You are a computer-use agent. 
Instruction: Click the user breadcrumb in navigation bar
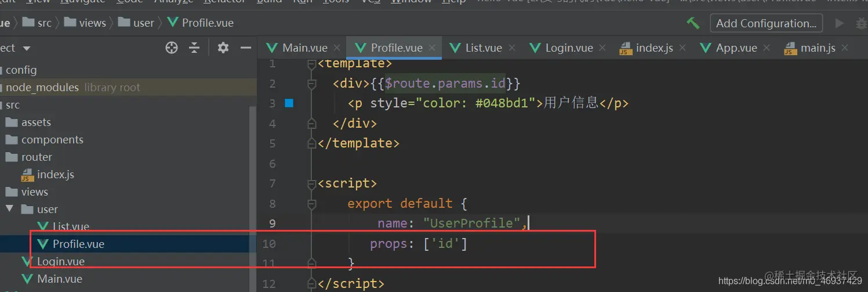tap(136, 23)
